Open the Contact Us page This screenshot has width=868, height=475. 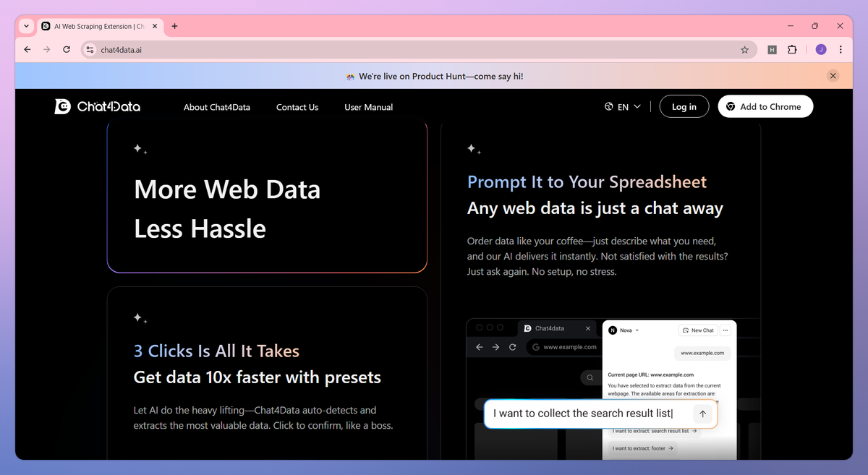297,107
